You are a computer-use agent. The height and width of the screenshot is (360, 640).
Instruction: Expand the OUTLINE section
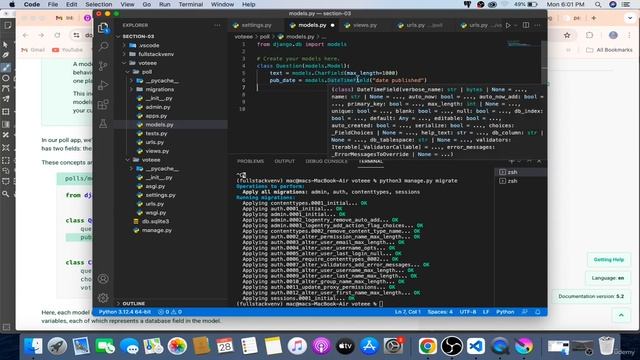click(x=133, y=304)
